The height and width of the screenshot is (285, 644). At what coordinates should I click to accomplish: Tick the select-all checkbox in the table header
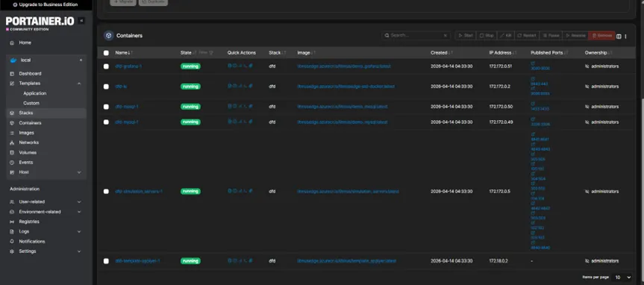(106, 53)
